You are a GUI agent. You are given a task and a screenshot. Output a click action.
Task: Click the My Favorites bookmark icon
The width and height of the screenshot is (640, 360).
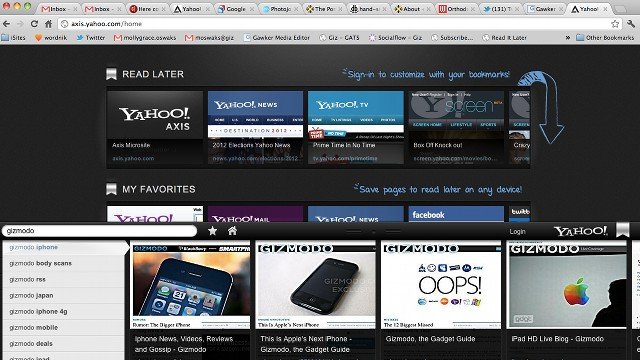(x=111, y=189)
